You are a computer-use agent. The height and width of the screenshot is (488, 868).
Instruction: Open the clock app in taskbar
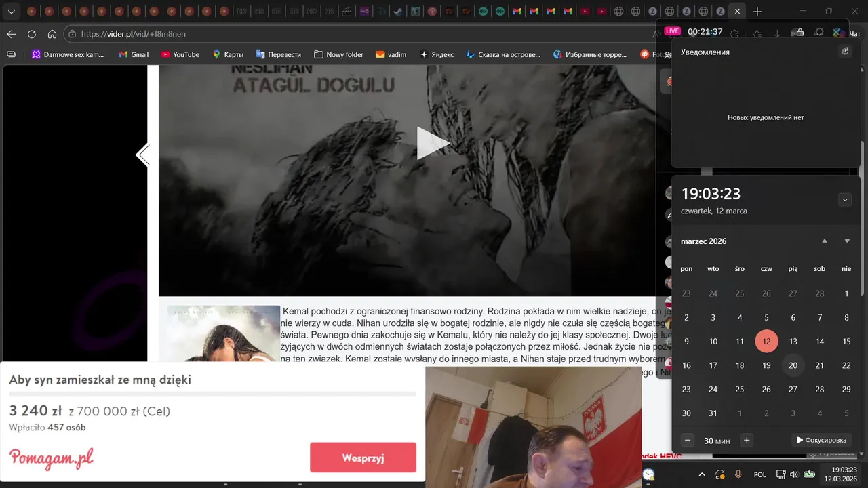point(649,474)
